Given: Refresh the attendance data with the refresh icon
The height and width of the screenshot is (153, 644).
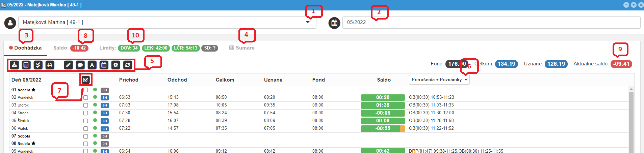Looking at the screenshot, I should pos(128,65).
